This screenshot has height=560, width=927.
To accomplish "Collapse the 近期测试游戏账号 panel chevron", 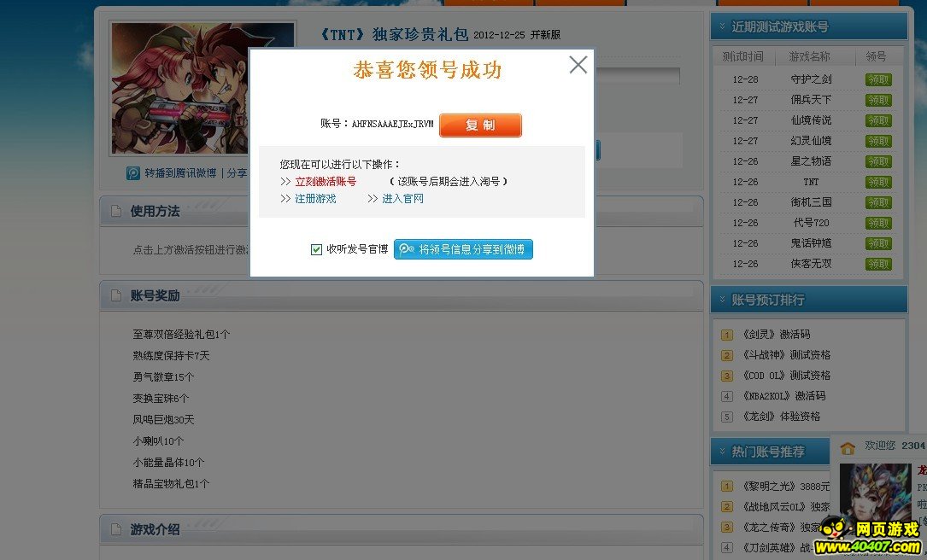I will (x=722, y=26).
